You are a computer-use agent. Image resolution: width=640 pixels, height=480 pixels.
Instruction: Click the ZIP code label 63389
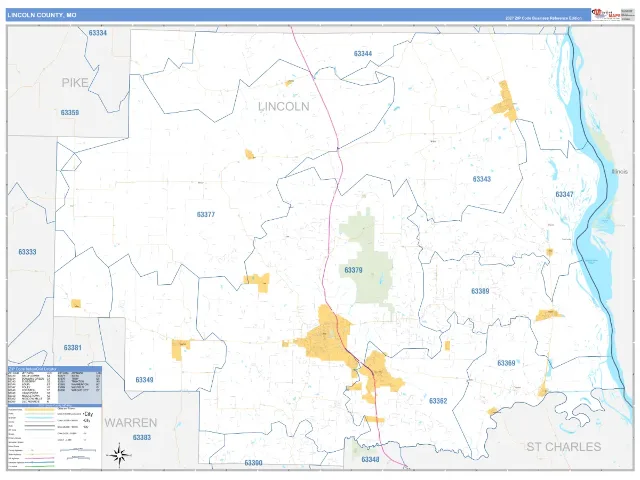[480, 291]
